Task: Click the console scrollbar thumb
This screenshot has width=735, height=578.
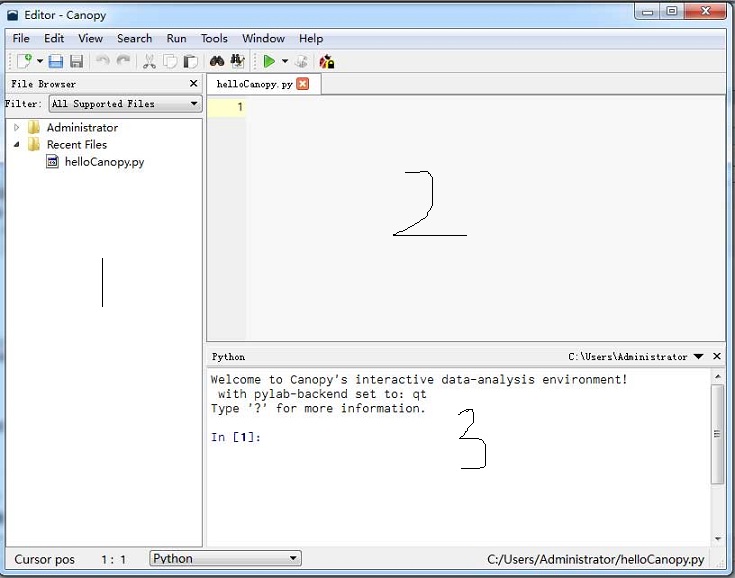Action: point(717,434)
